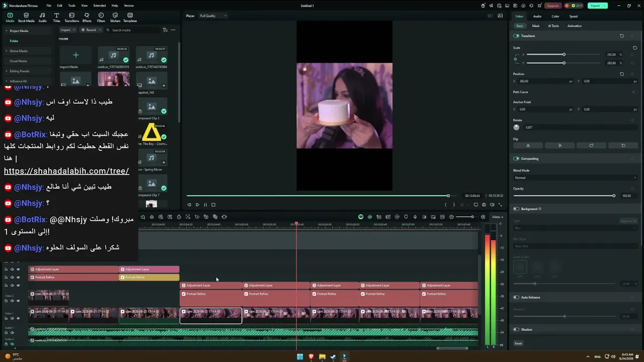This screenshot has height=362, width=644.
Task: Click the media filter sort icon
Action: (x=165, y=30)
